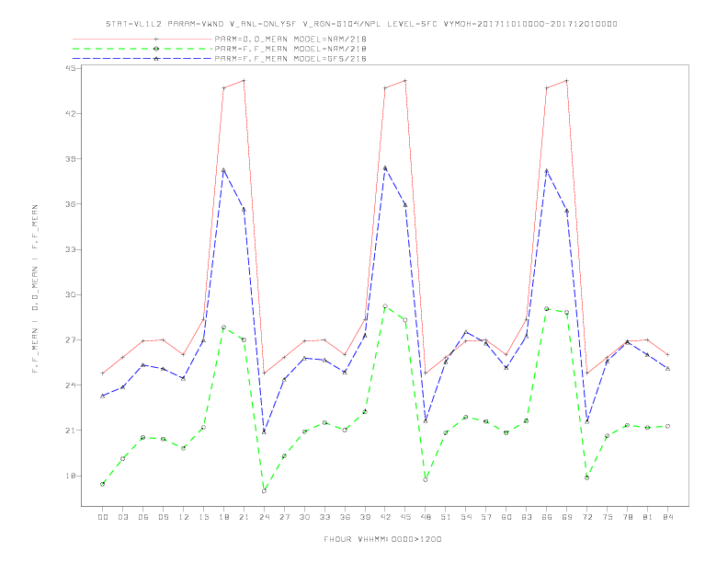Click y-axis tick label 18

point(71,476)
